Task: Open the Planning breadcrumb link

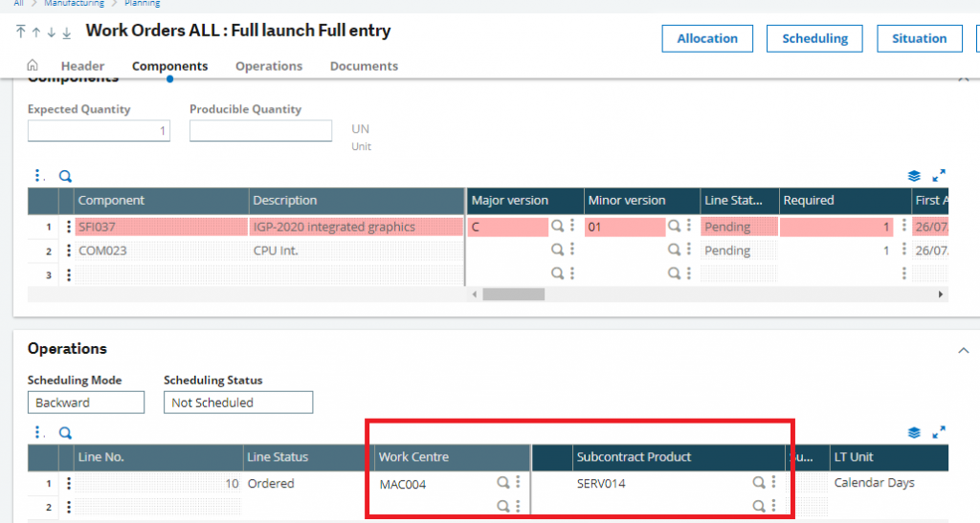Action: coord(142,3)
